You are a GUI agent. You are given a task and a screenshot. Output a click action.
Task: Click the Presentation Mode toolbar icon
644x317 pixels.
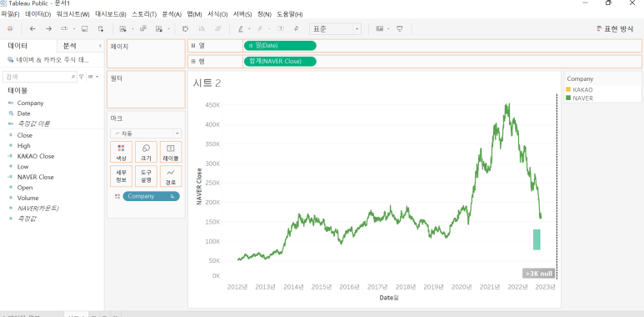399,29
